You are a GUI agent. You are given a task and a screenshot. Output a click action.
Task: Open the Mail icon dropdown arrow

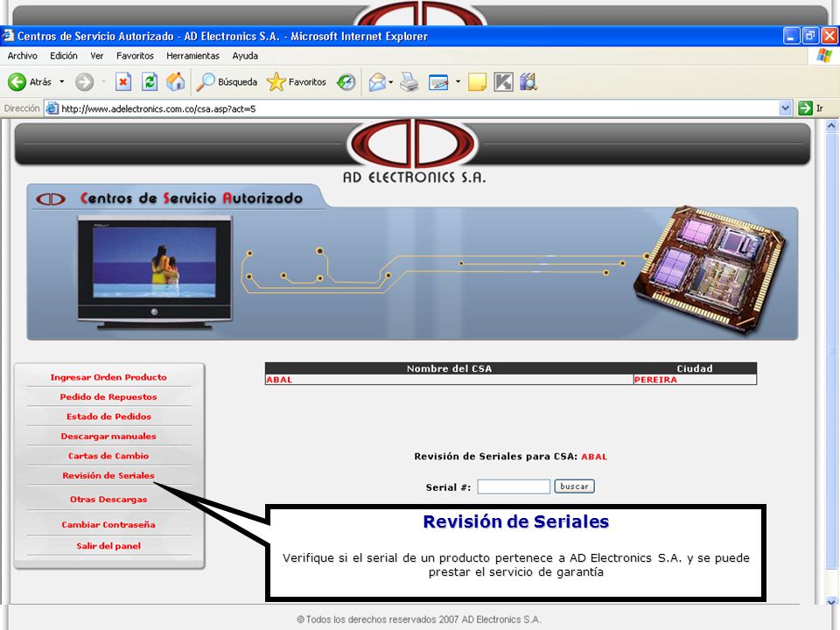click(x=390, y=82)
